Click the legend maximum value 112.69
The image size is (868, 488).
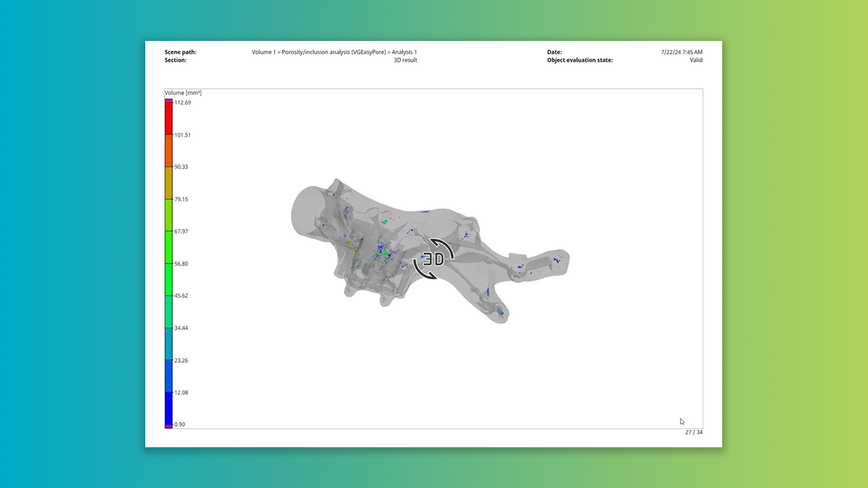coord(183,102)
